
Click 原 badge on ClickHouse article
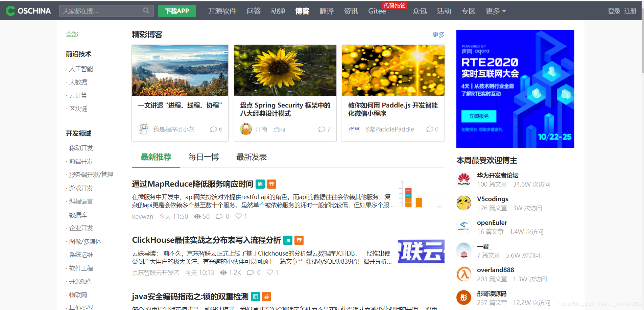(288, 240)
